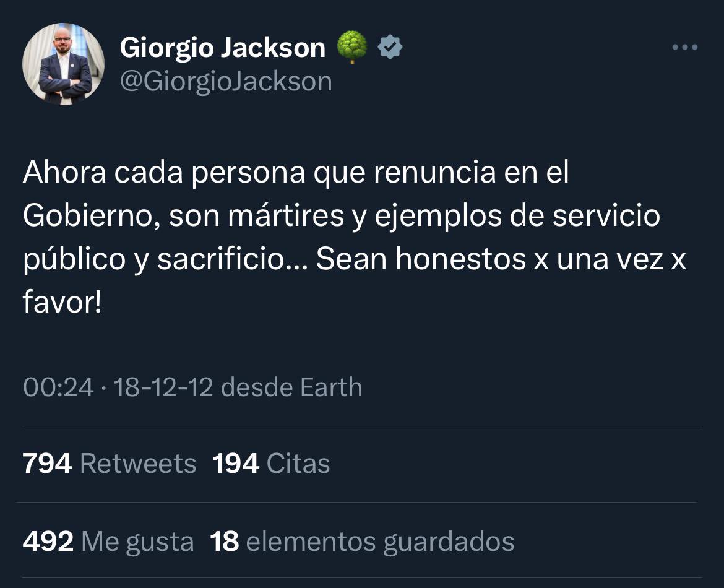Click the 'desde Earth' location label
724x588 pixels.
pos(291,387)
